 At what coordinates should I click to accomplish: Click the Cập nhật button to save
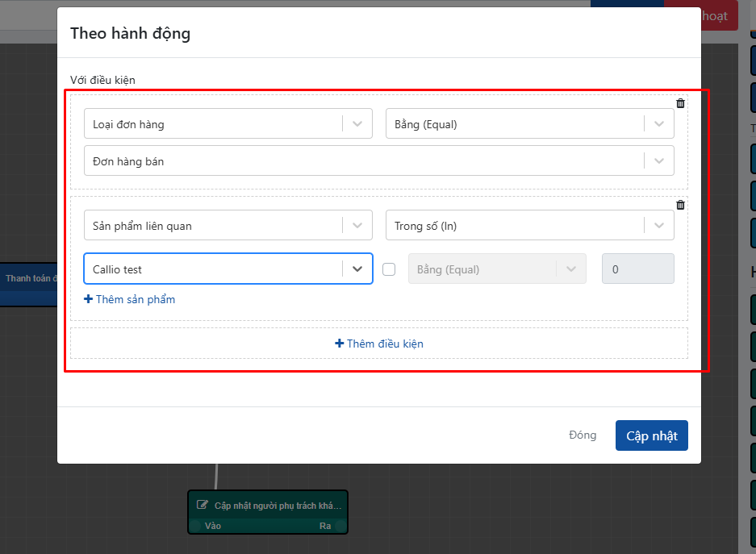tap(651, 435)
